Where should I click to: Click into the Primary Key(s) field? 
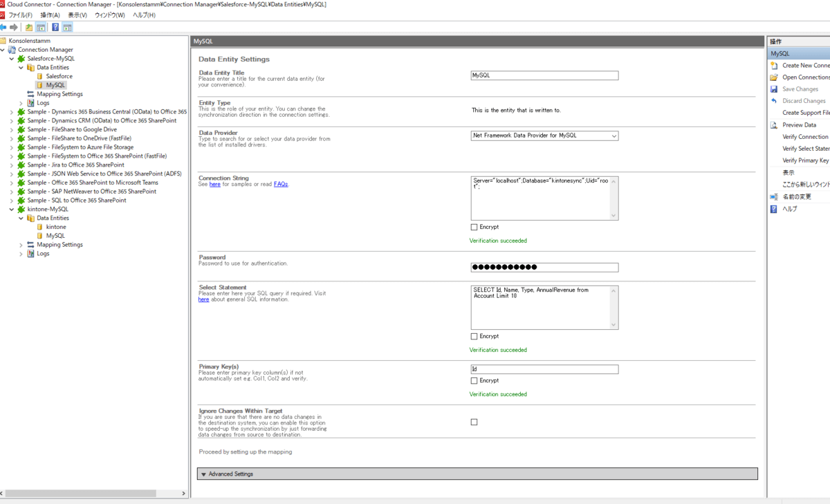[544, 369]
